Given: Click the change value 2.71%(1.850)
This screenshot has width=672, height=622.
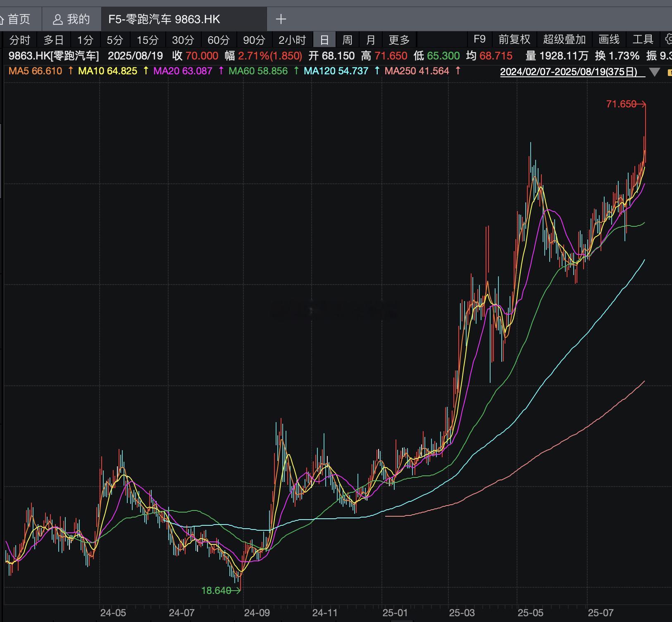Looking at the screenshot, I should pos(270,56).
